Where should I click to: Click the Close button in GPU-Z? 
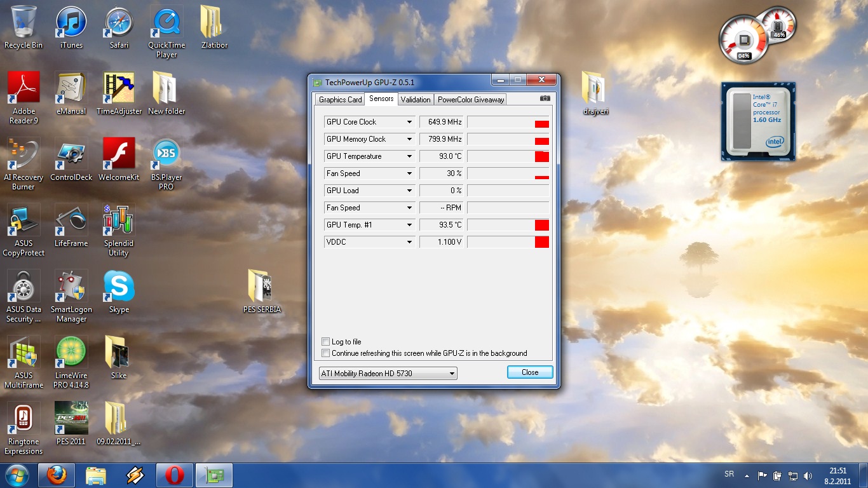coord(530,372)
